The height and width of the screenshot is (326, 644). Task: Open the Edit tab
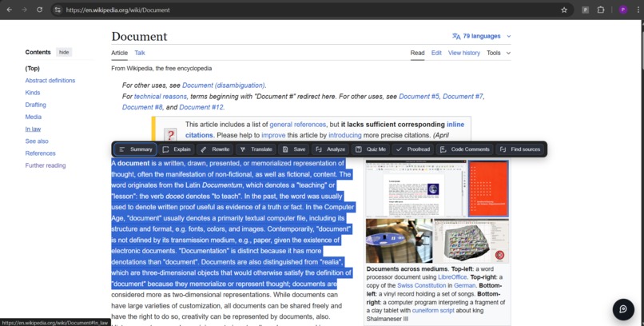[x=436, y=53]
